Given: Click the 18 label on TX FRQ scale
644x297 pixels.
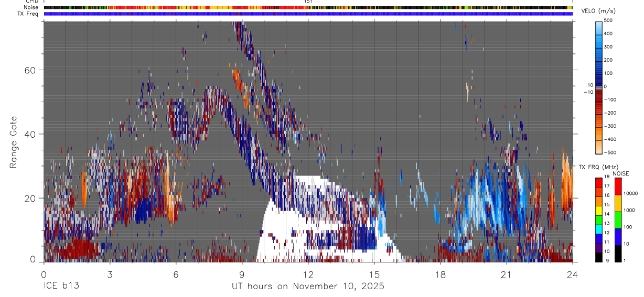Looking at the screenshot, I should [x=608, y=178].
